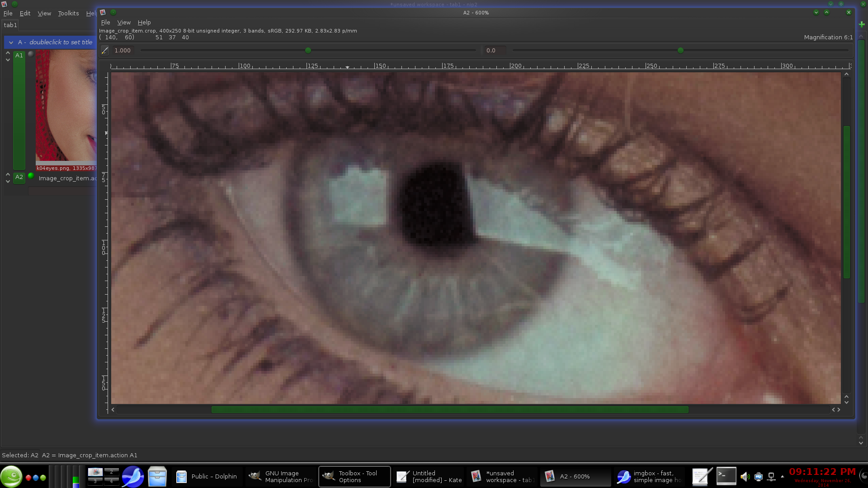Click the down arrow beside row A2
This screenshot has width=868, height=488.
click(x=8, y=181)
